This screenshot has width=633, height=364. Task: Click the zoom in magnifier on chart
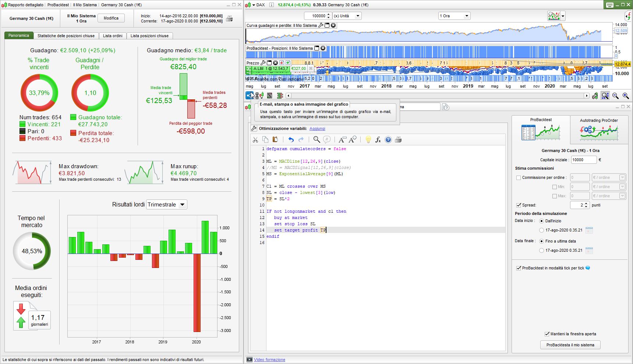pos(625,96)
